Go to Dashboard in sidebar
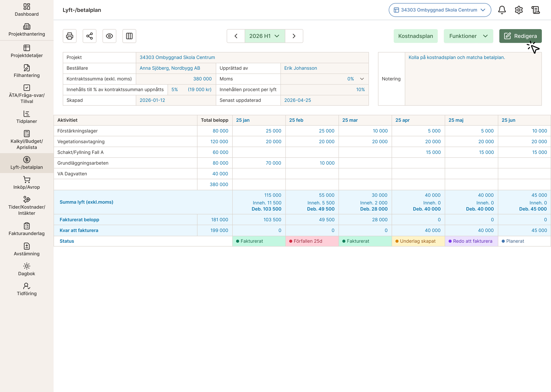 tap(27, 10)
